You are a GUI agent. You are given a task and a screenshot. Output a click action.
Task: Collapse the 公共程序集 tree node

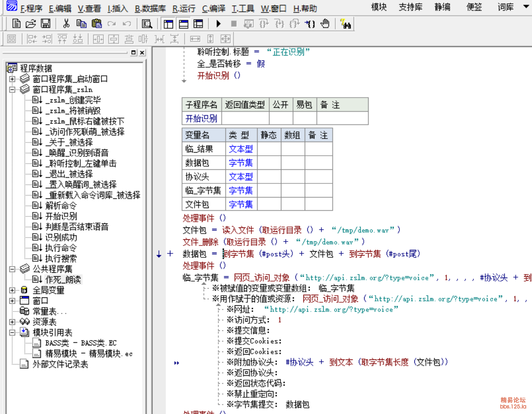12,269
